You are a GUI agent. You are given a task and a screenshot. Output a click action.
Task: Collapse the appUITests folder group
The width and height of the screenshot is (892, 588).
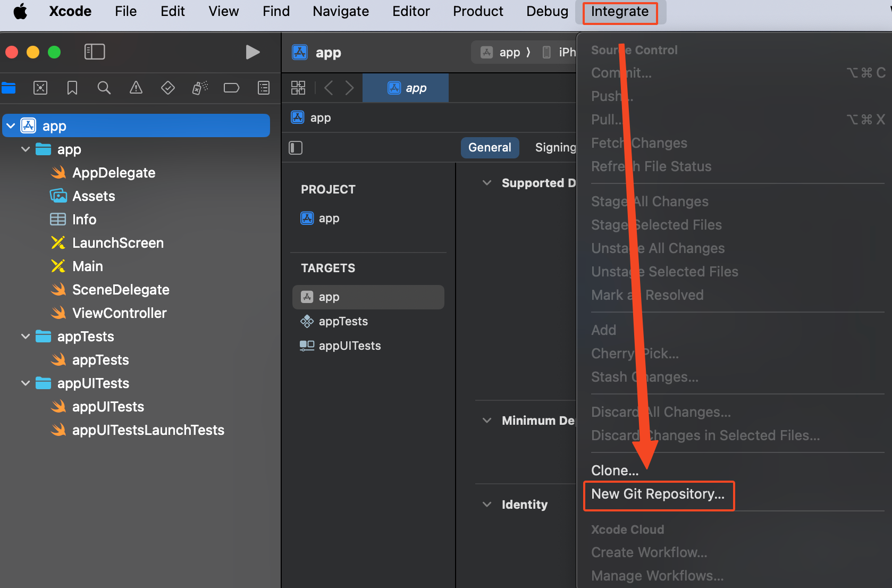pos(26,383)
